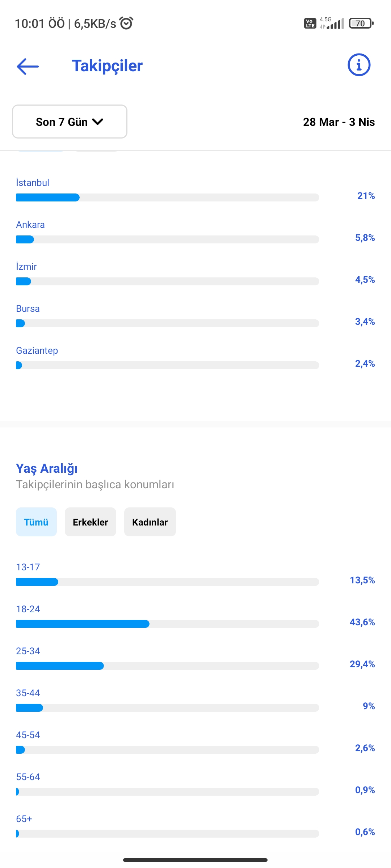The image size is (391, 868).
Task: Go back using the arrow icon
Action: [x=28, y=66]
